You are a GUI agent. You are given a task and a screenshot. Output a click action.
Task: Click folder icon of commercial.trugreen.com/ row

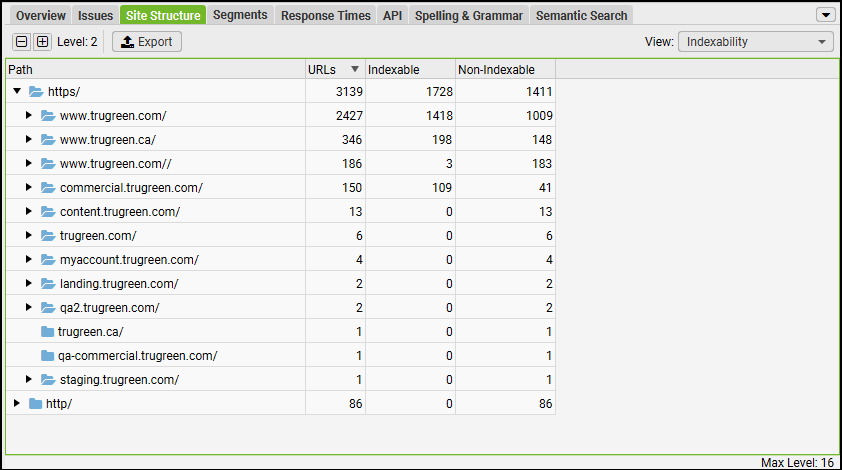tap(48, 187)
